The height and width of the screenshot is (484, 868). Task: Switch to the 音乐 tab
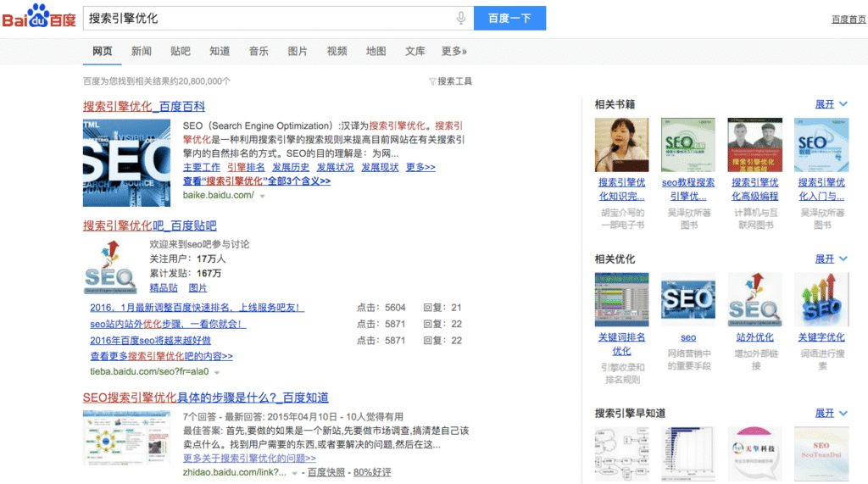[x=259, y=51]
